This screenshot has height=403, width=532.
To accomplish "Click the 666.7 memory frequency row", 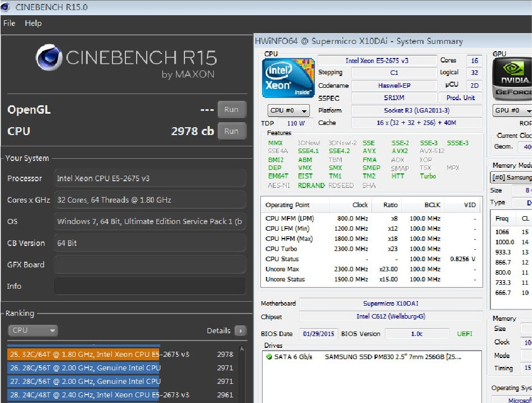I will click(x=512, y=293).
